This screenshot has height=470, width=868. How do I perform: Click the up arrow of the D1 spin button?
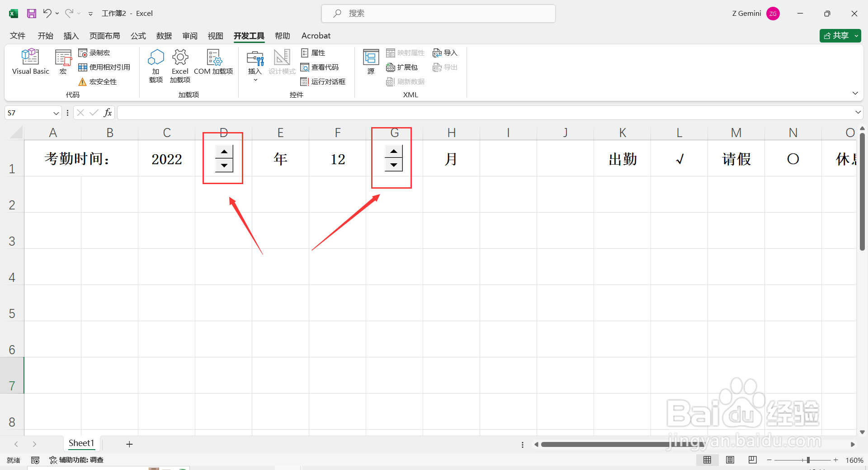[223, 151]
